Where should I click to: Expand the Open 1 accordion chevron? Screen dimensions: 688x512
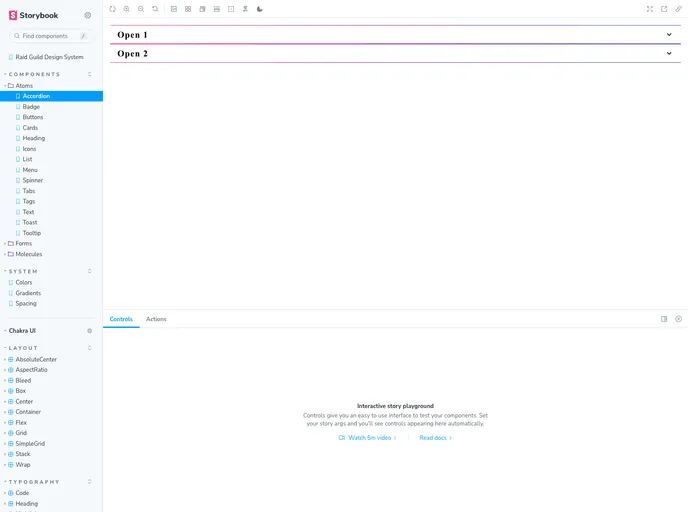(669, 35)
